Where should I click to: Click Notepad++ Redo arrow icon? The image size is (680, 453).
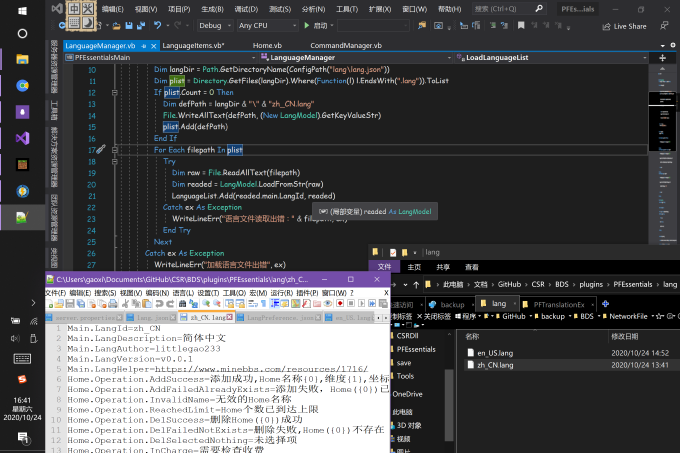pyautogui.click(x=170, y=303)
